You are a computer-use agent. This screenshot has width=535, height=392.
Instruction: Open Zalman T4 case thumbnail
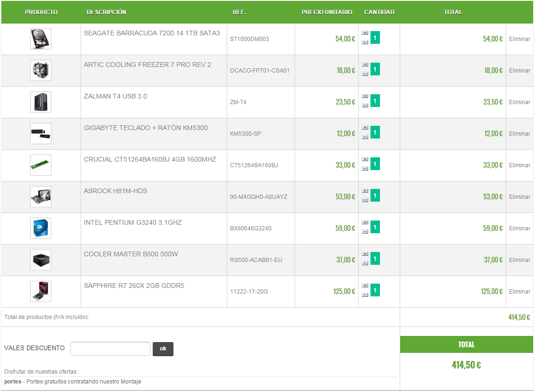(x=41, y=102)
